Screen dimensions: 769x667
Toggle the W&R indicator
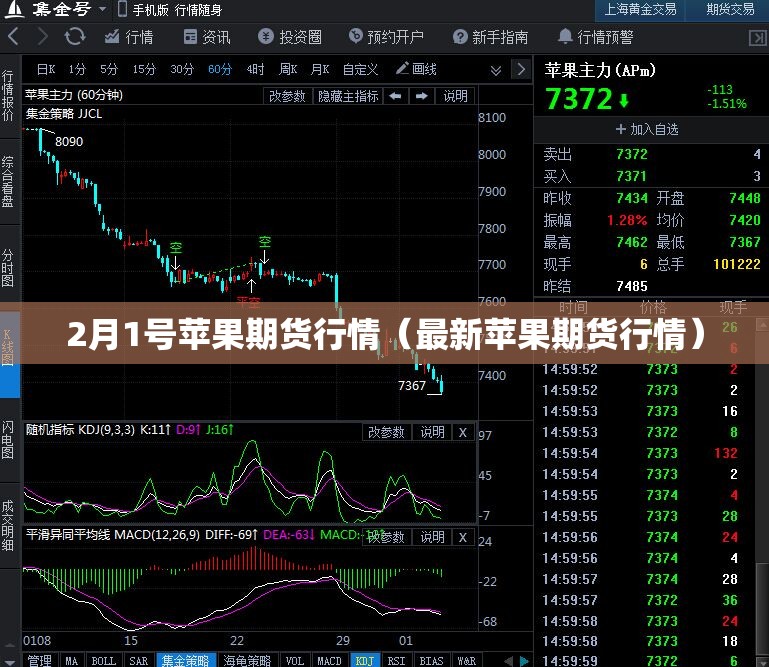pyautogui.click(x=466, y=660)
